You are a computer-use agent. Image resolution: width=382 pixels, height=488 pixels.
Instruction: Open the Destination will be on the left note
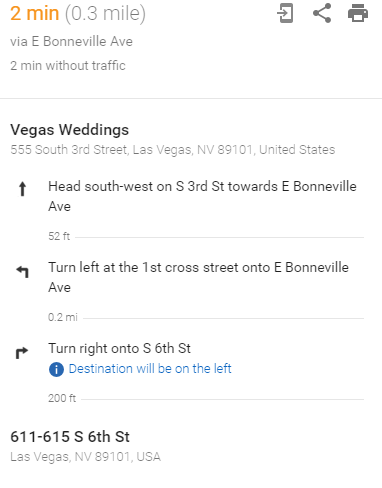[150, 369]
